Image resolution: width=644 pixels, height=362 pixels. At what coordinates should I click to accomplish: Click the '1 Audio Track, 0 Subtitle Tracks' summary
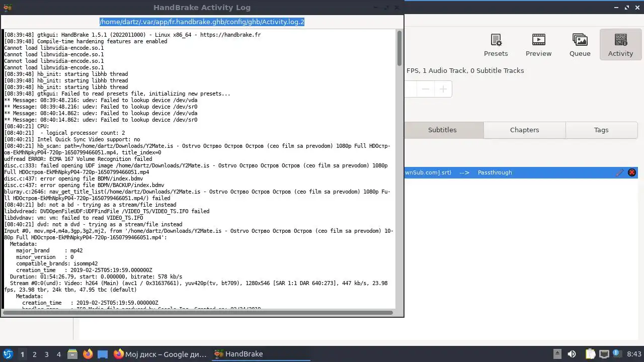point(473,70)
